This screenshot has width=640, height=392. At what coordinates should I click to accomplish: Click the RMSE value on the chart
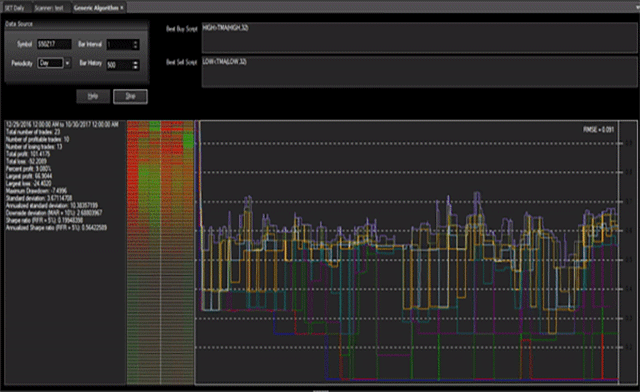tap(598, 129)
